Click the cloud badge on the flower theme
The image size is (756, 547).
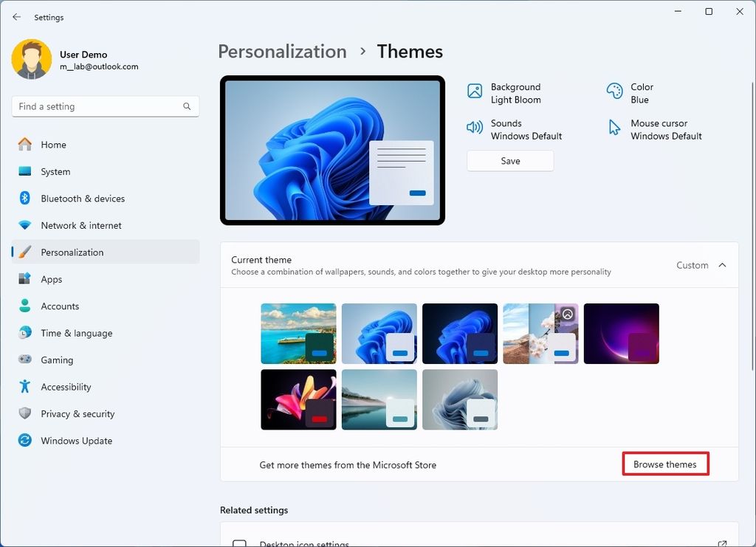[x=566, y=314]
